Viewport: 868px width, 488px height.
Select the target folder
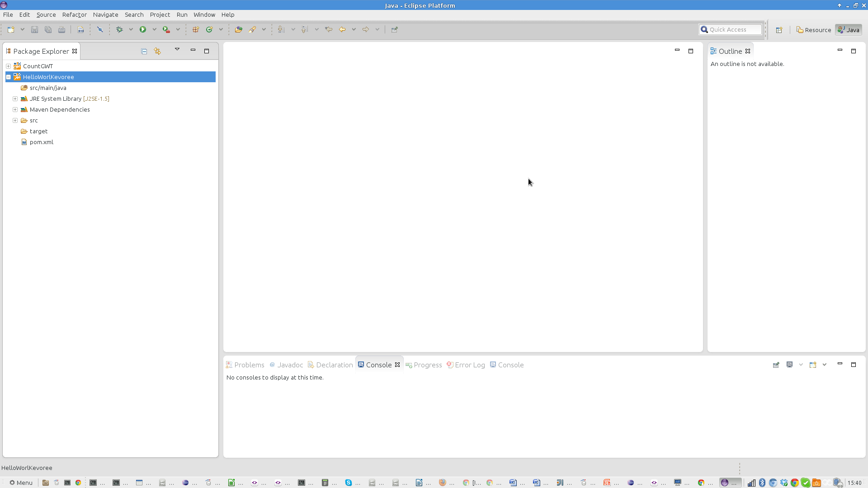click(38, 131)
